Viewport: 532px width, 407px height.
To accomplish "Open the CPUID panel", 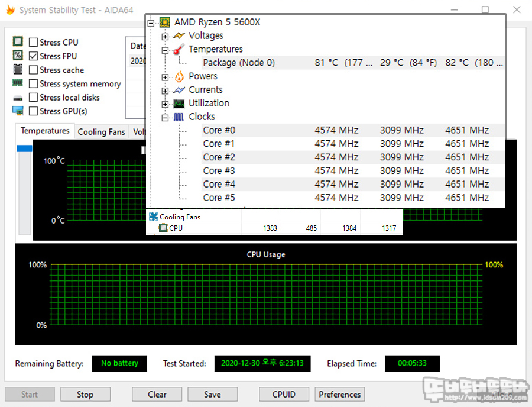I will [x=284, y=395].
